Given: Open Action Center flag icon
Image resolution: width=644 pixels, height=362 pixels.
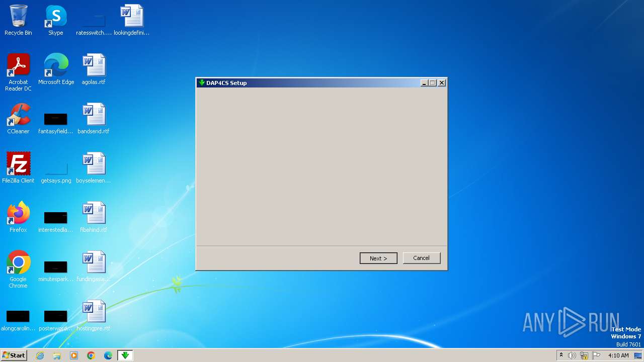Looking at the screenshot, I should [x=596, y=355].
